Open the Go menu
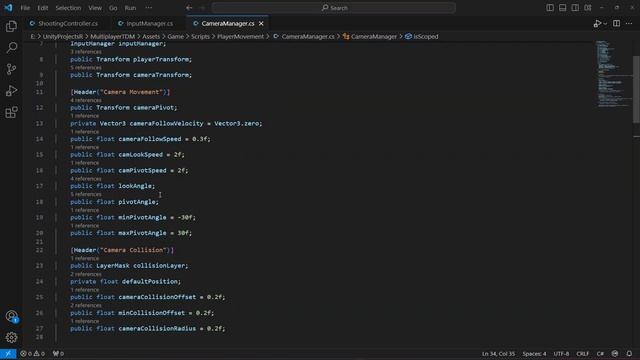 (113, 8)
